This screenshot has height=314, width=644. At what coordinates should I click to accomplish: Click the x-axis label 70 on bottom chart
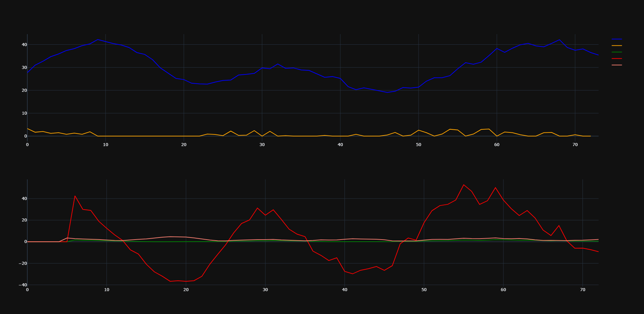(582, 289)
